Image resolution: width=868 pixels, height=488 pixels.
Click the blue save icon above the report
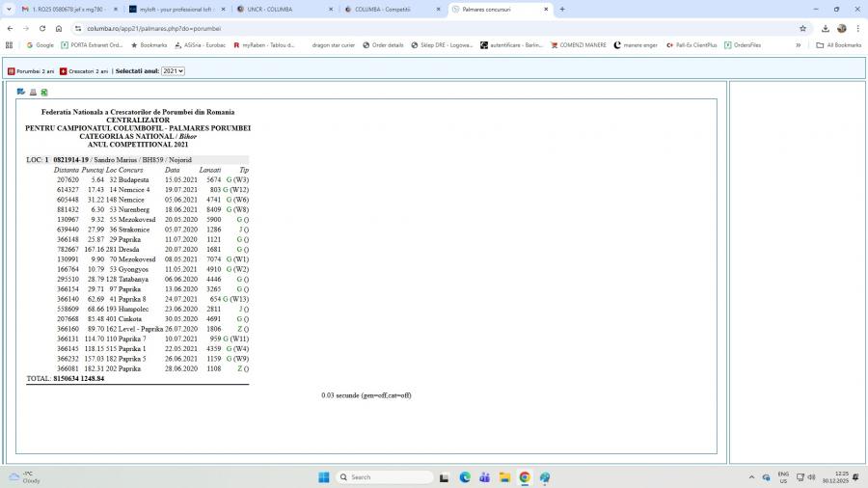click(x=21, y=93)
